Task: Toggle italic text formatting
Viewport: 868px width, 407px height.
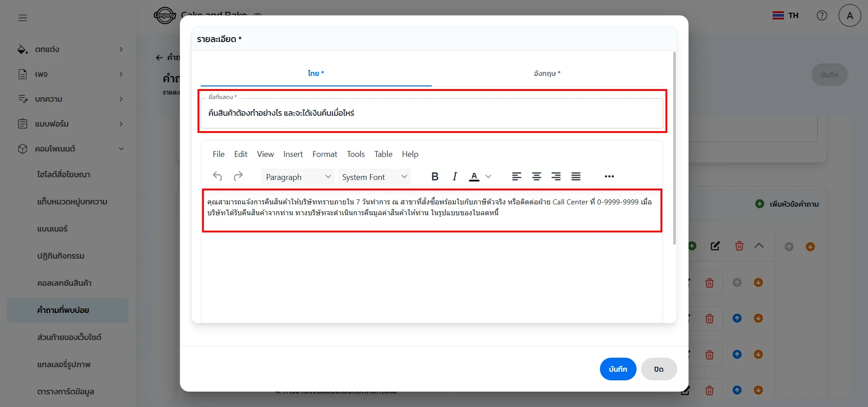Action: (455, 177)
